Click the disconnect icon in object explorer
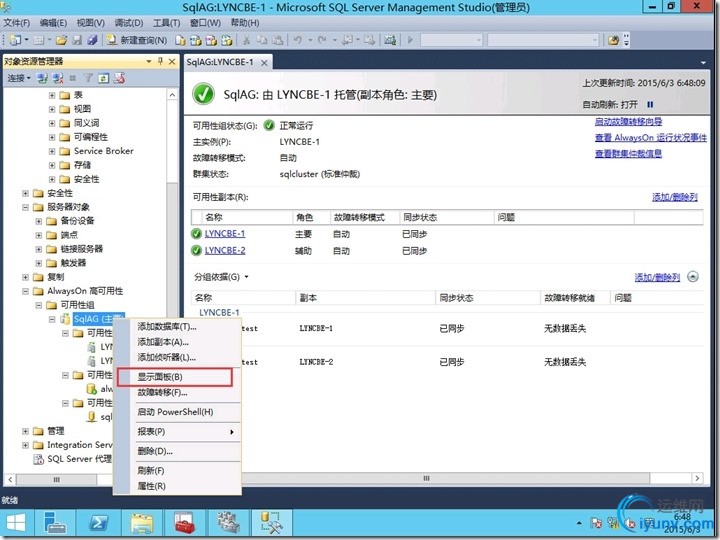 click(58, 78)
